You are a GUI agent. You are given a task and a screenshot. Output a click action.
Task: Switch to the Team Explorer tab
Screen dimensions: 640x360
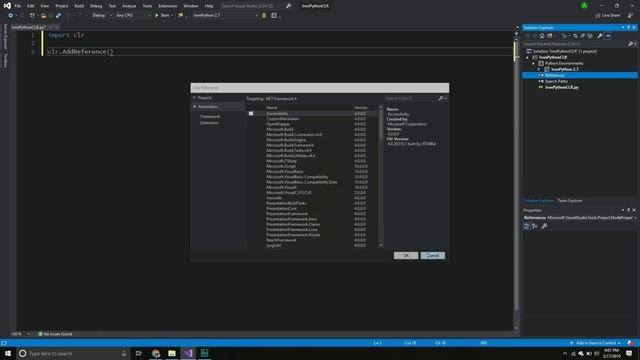(x=570, y=201)
